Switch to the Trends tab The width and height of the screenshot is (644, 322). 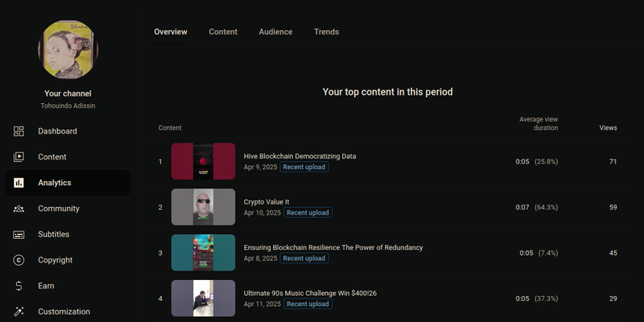326,32
